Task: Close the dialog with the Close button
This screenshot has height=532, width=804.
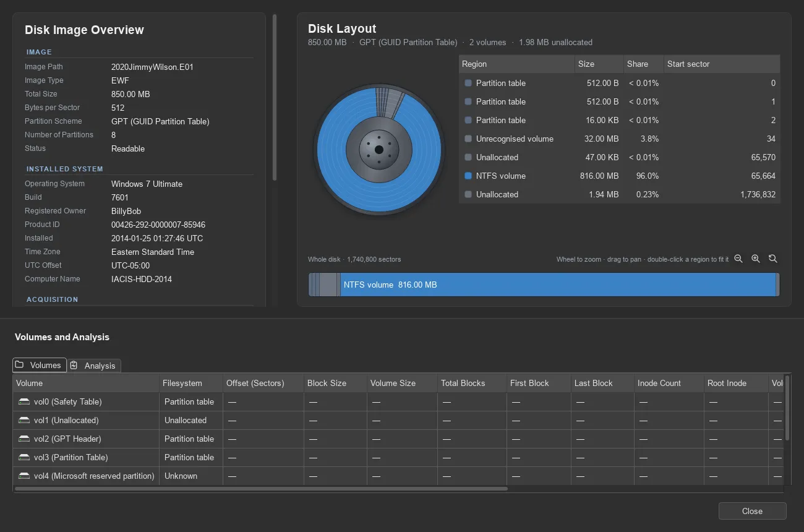Action: (752, 511)
